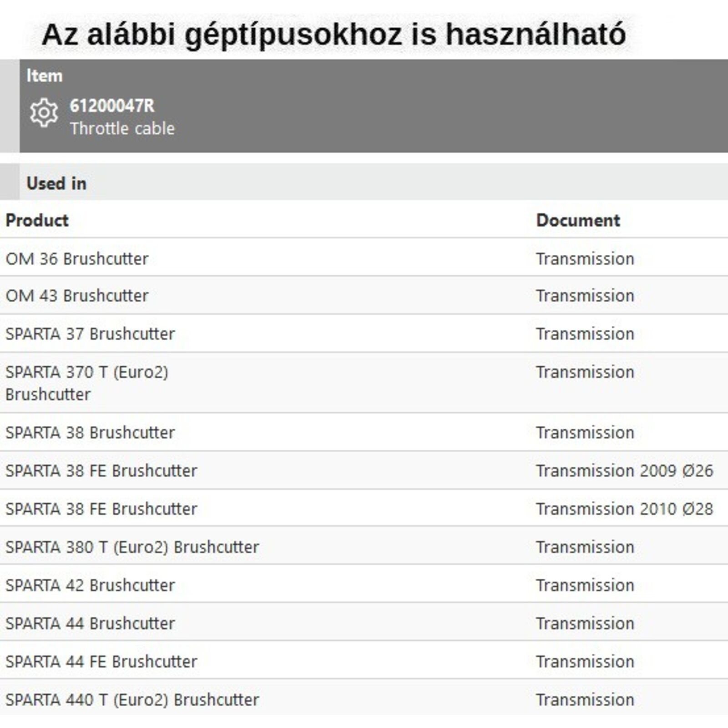Choose SPARTA 37 Brushcutter row
The width and height of the screenshot is (728, 728).
pos(90,334)
